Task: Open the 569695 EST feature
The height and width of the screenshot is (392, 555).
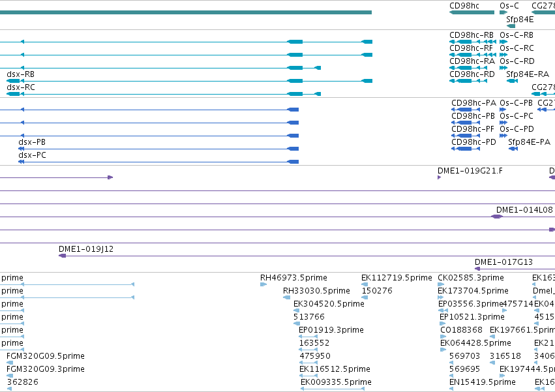Action: [451, 376]
